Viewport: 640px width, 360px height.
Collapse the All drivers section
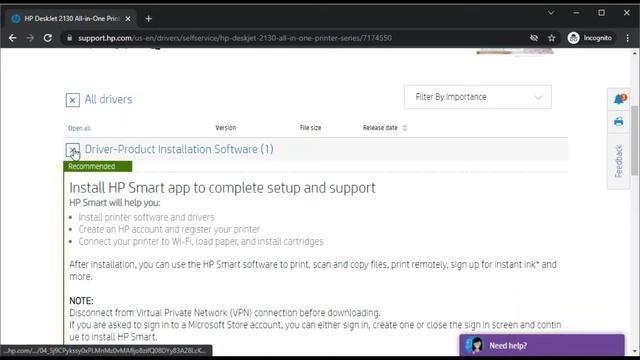[73, 100]
